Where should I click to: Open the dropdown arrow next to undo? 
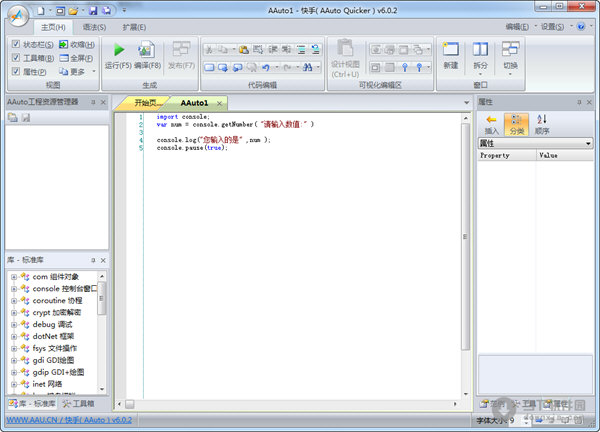pos(277,67)
